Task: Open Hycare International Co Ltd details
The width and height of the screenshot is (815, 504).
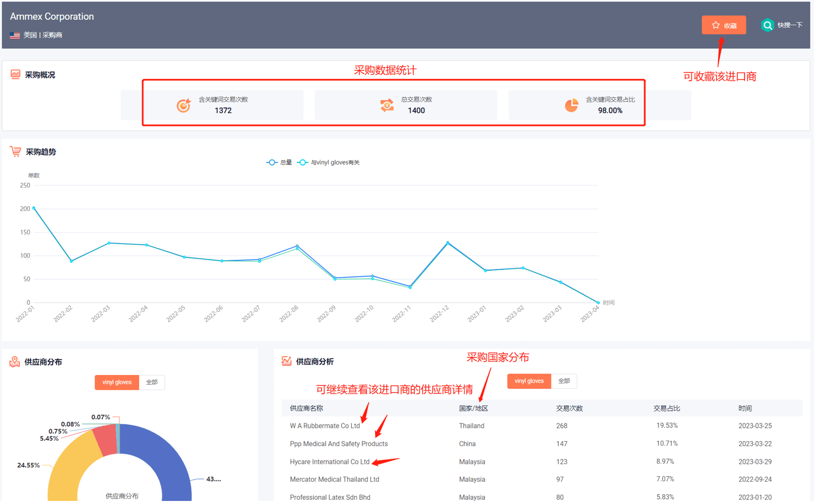Action: tap(329, 462)
